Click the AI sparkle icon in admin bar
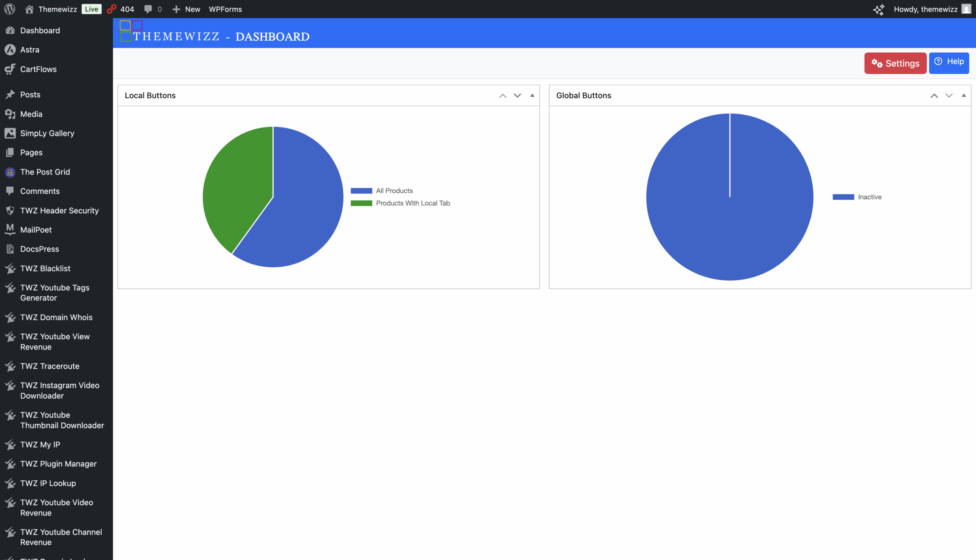 pyautogui.click(x=878, y=9)
